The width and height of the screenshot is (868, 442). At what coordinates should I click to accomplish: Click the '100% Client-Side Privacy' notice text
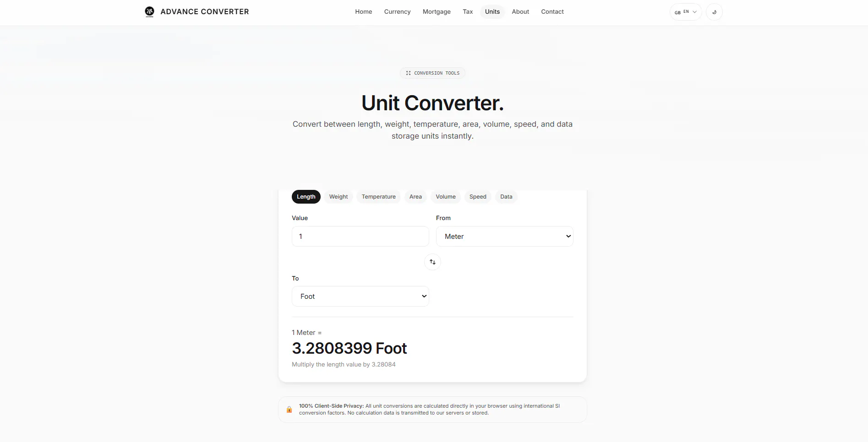429,410
